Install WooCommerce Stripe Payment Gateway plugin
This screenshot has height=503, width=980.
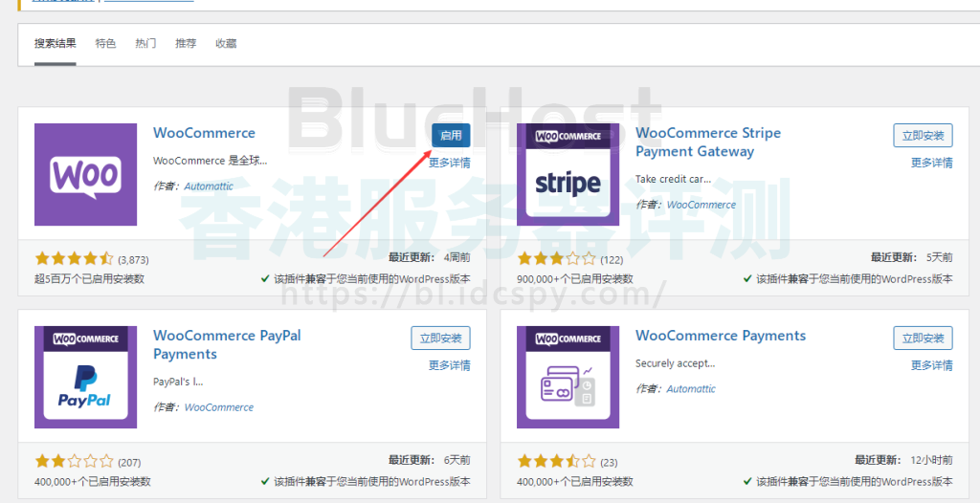923,136
